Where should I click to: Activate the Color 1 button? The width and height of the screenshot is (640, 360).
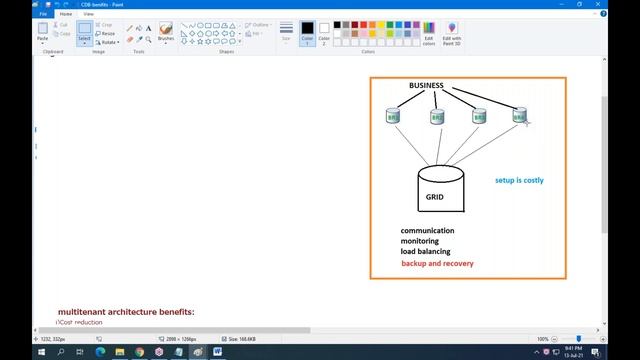[307, 33]
